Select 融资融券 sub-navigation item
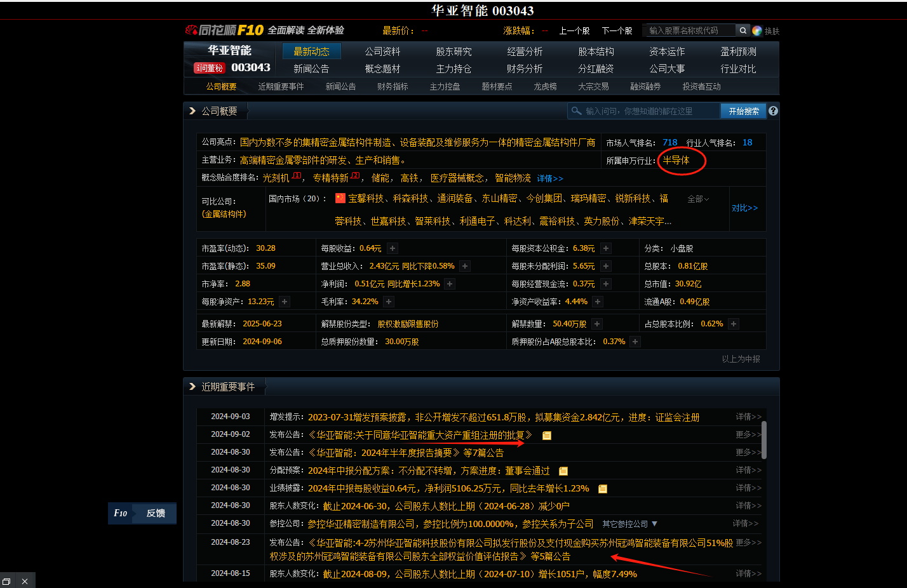The height and width of the screenshot is (588, 907). pyautogui.click(x=645, y=86)
